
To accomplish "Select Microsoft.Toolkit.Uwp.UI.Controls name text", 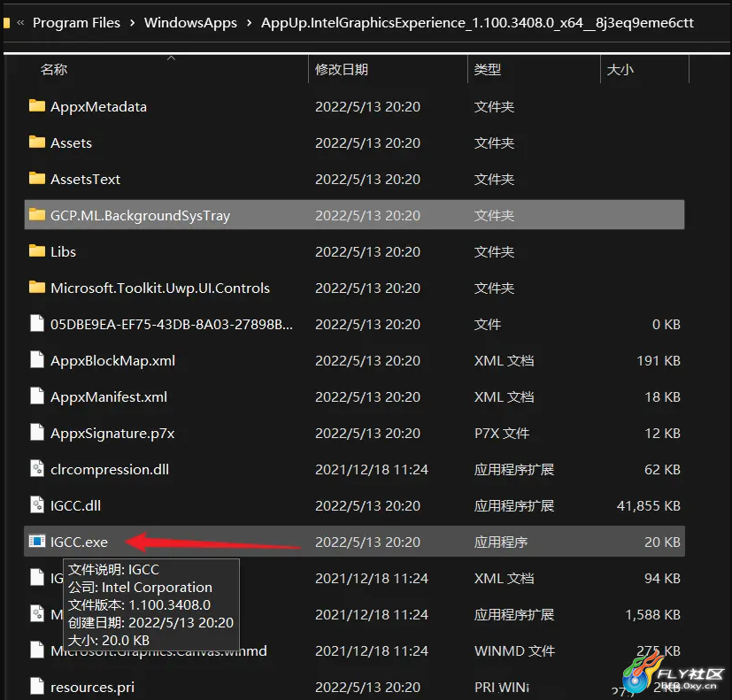I will [x=160, y=288].
